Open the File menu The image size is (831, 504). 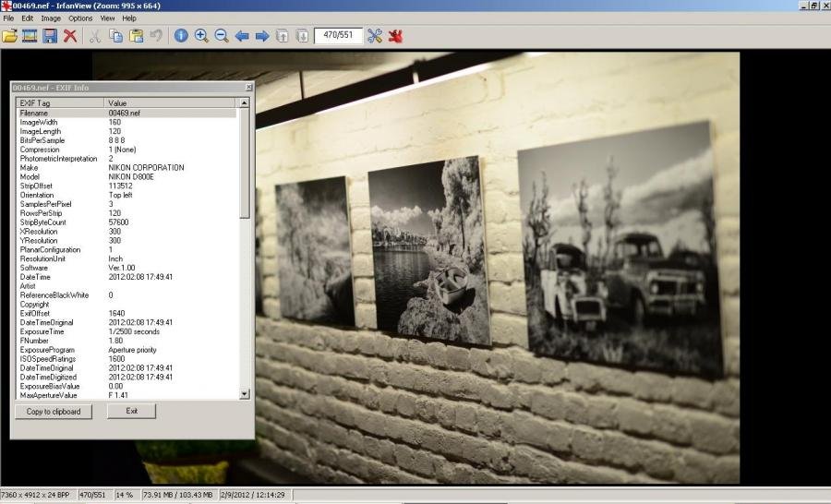(x=8, y=18)
